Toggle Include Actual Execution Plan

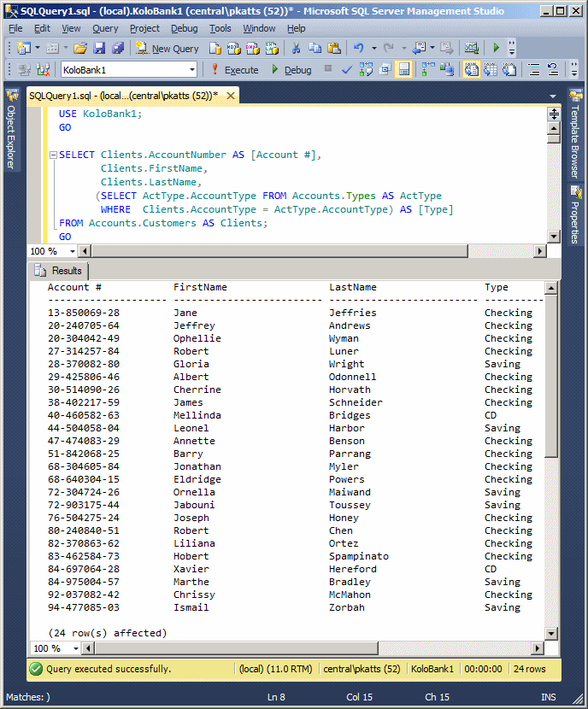tap(428, 69)
